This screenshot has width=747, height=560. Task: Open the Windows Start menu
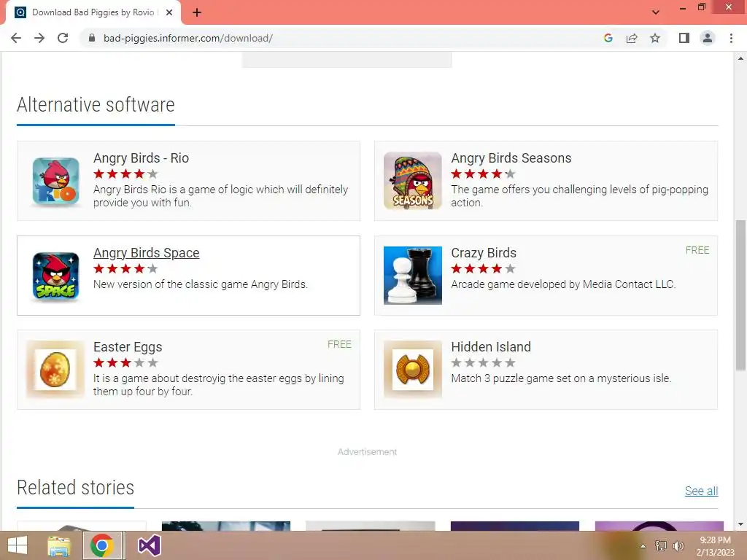(18, 545)
